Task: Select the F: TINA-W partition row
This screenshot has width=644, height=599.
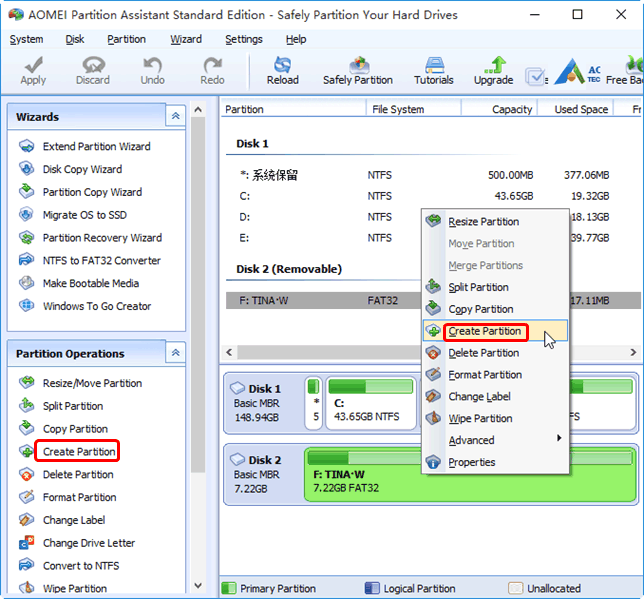Action: [324, 301]
